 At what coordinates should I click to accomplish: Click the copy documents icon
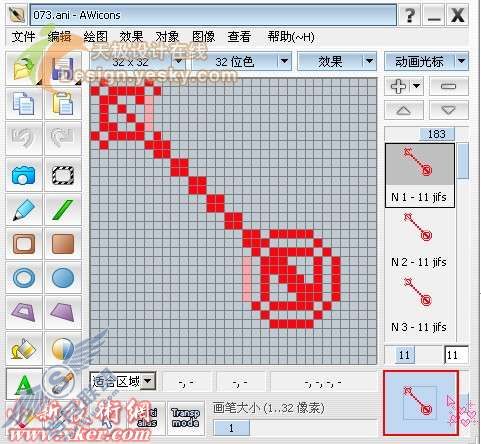pyautogui.click(x=24, y=104)
